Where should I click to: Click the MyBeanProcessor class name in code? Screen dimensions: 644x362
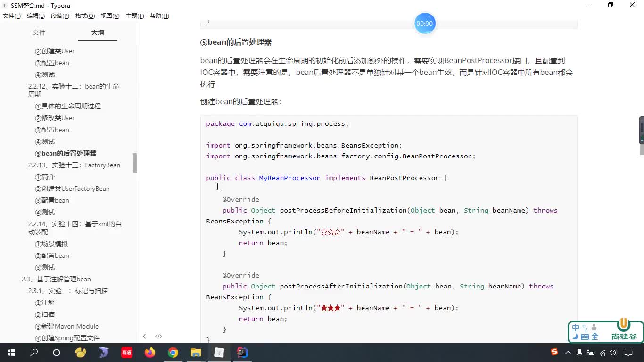pos(289,178)
